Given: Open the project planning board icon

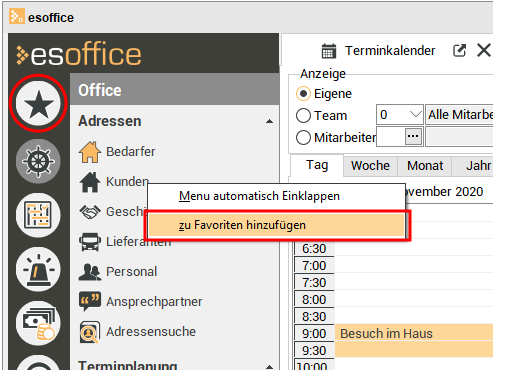Looking at the screenshot, I should click(38, 215).
